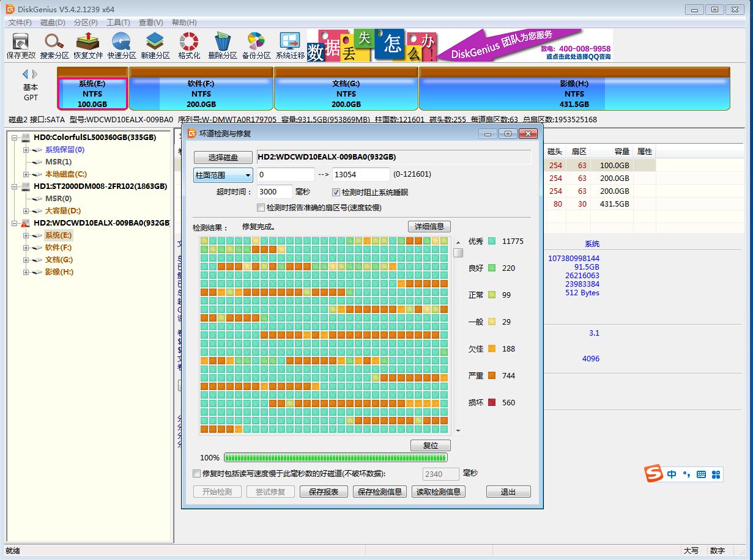
Task: Click the 保存报表 button
Action: (x=324, y=492)
